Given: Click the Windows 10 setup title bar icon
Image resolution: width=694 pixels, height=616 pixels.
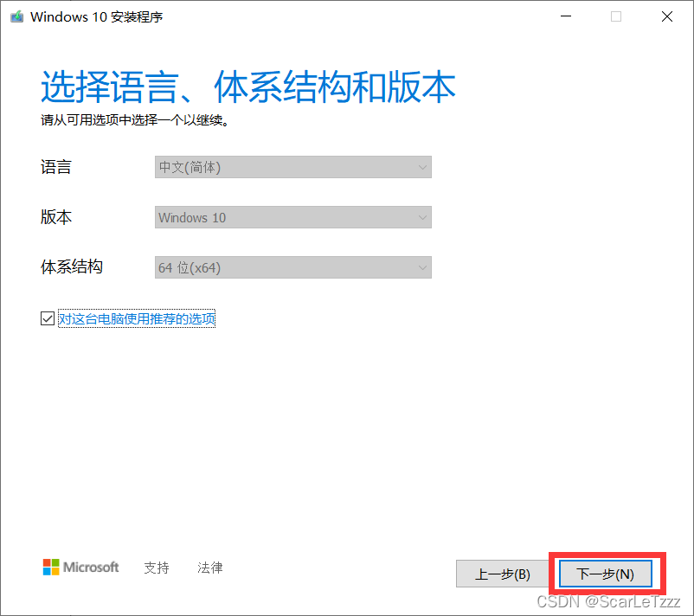Looking at the screenshot, I should [x=16, y=16].
